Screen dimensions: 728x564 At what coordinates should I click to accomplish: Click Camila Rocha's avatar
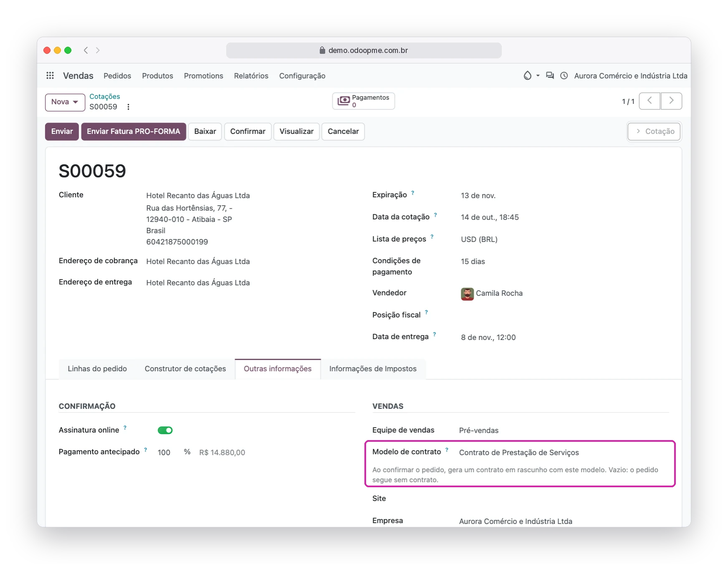[x=467, y=294]
